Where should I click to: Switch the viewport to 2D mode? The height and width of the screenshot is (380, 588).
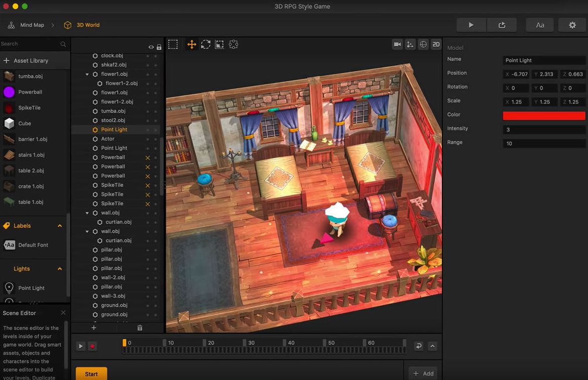point(436,45)
